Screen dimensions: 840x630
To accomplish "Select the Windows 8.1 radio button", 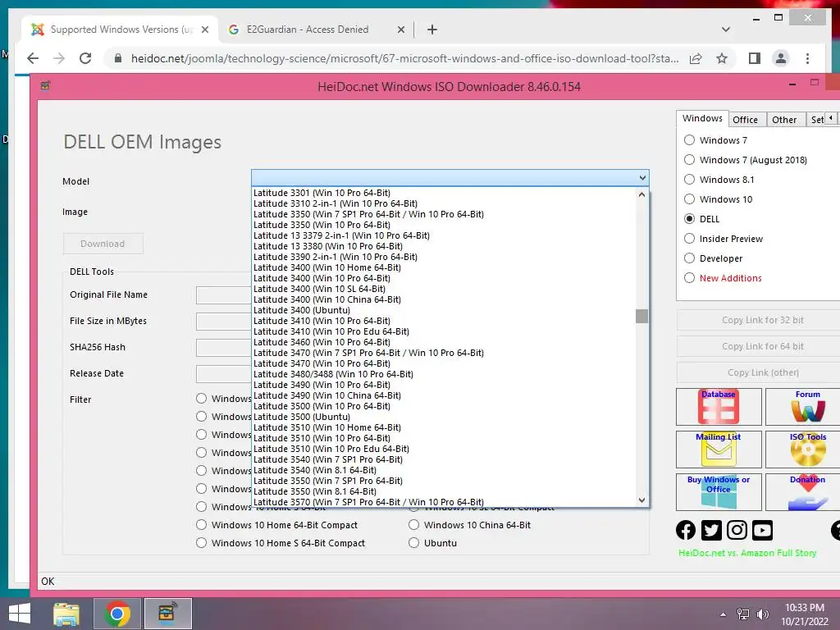I will tap(689, 180).
